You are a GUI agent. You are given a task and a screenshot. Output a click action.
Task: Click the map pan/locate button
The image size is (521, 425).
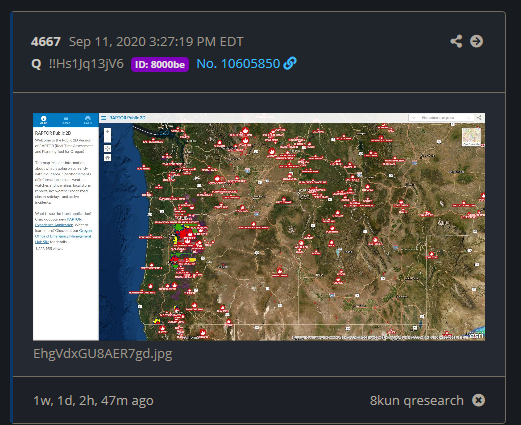[x=107, y=148]
